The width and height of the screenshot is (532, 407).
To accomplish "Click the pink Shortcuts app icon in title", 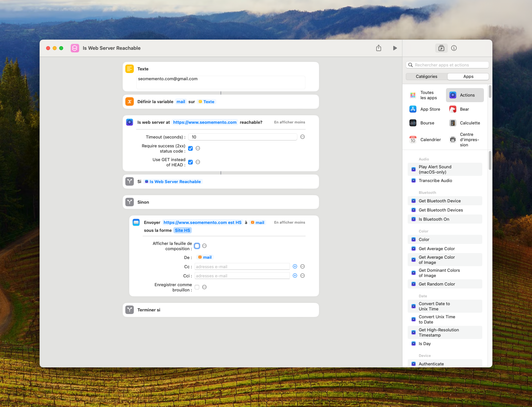I will click(75, 48).
